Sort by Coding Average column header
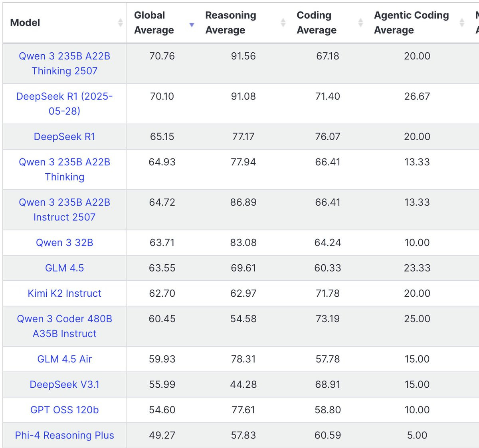479x448 pixels. pos(317,23)
